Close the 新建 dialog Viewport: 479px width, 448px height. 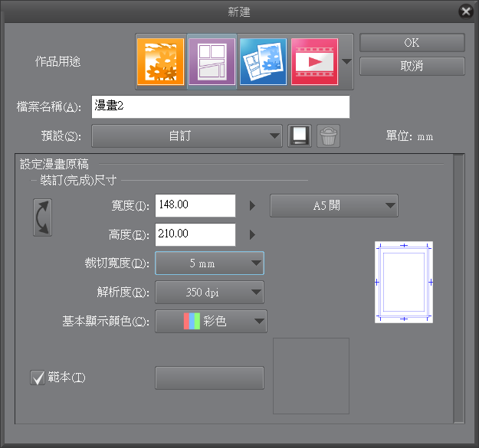(x=466, y=11)
